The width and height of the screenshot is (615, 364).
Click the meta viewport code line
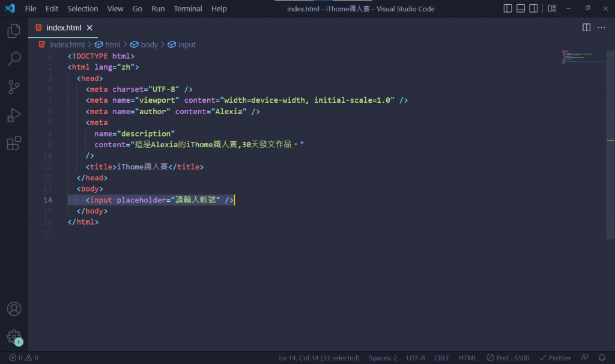click(x=247, y=100)
